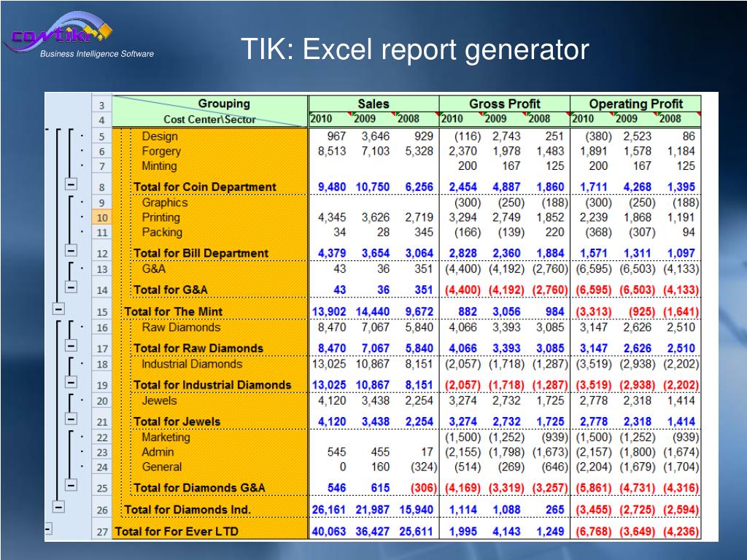
Task: Select the Total for Bill Department label
Action: [201, 253]
